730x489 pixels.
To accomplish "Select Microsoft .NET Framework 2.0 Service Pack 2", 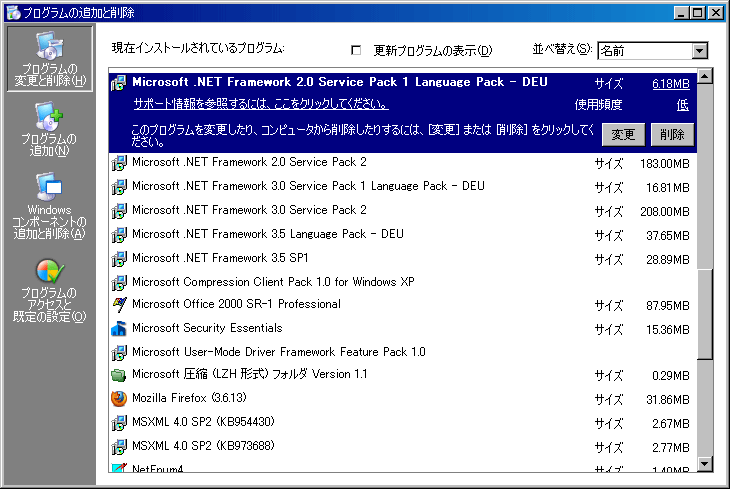I will click(x=403, y=163).
